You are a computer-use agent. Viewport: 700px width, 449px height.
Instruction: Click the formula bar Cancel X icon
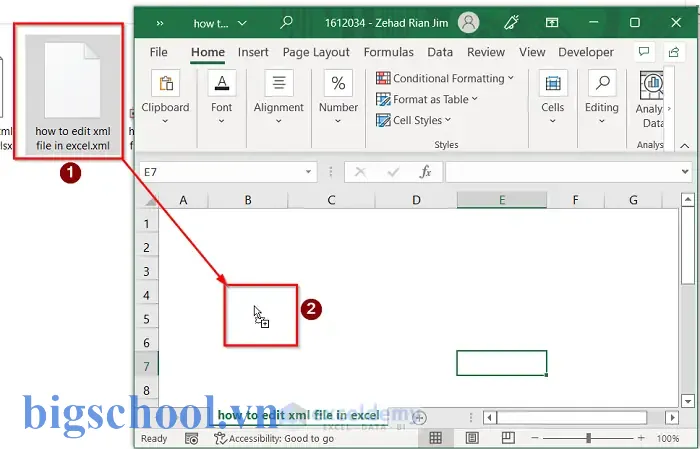click(x=360, y=172)
